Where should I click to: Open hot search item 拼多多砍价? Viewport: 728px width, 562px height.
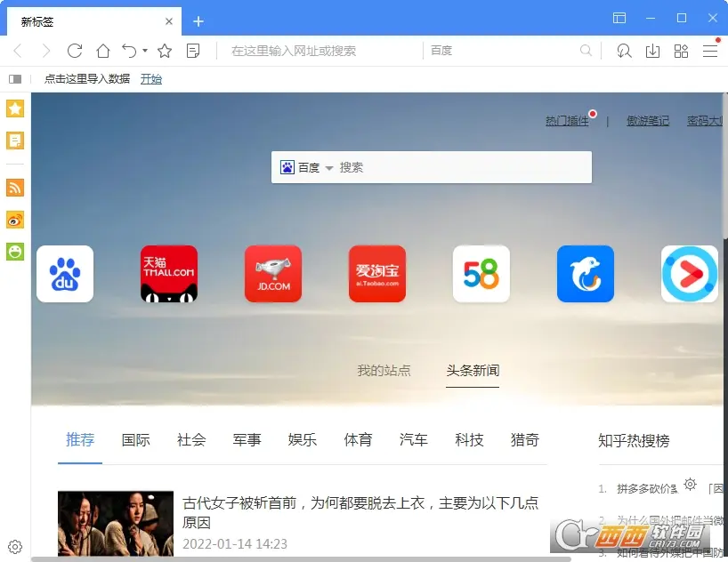click(647, 489)
